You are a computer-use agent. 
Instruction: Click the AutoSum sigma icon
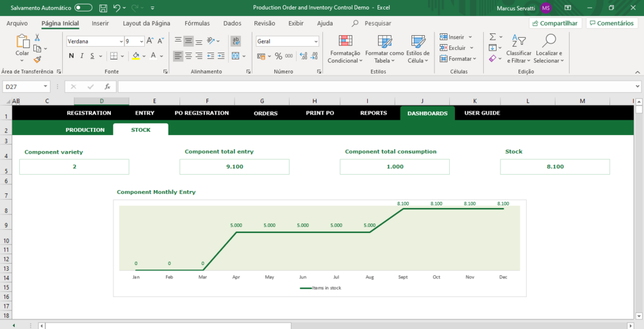pos(493,37)
